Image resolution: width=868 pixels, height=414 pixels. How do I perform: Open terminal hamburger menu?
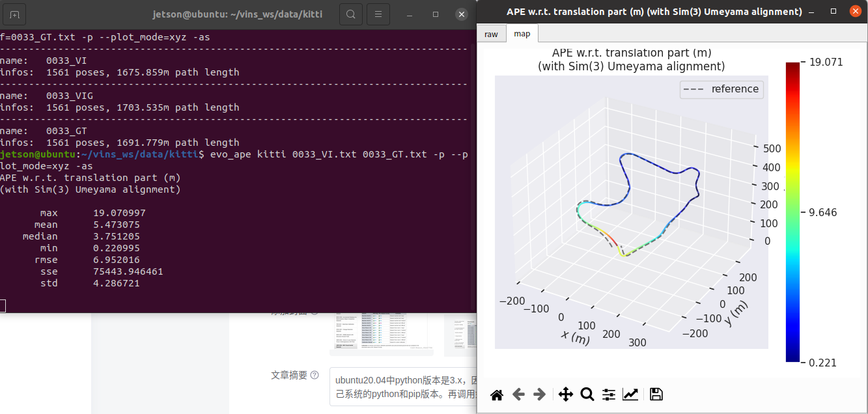[378, 14]
